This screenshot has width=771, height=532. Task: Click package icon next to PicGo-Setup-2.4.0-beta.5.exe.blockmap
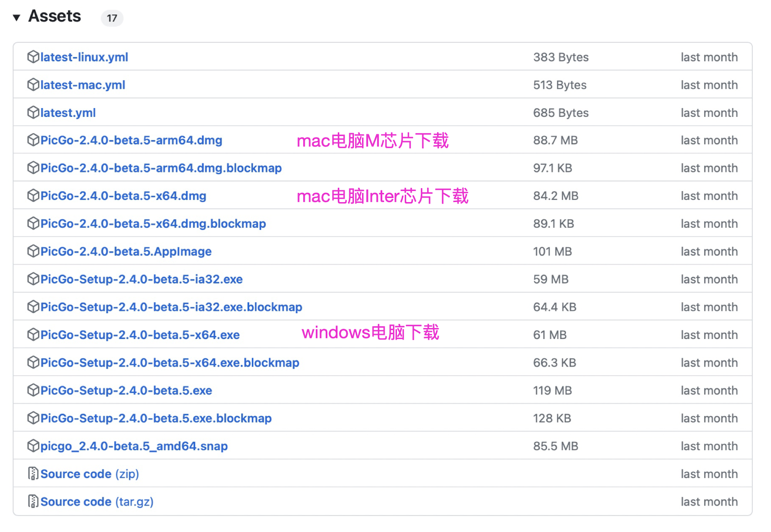click(33, 418)
